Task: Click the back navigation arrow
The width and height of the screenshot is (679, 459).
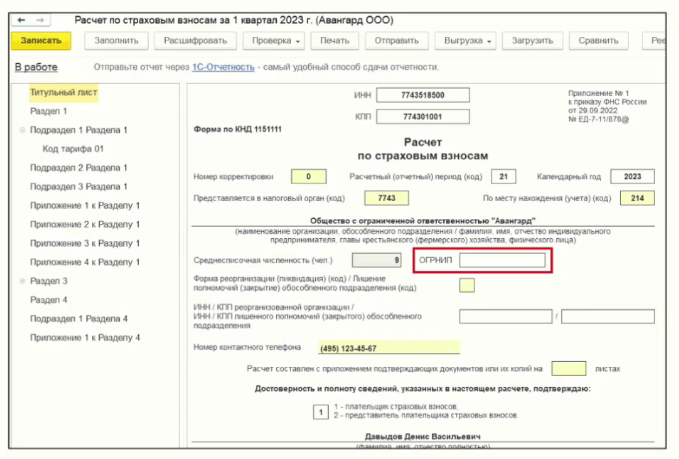Action: [22, 20]
